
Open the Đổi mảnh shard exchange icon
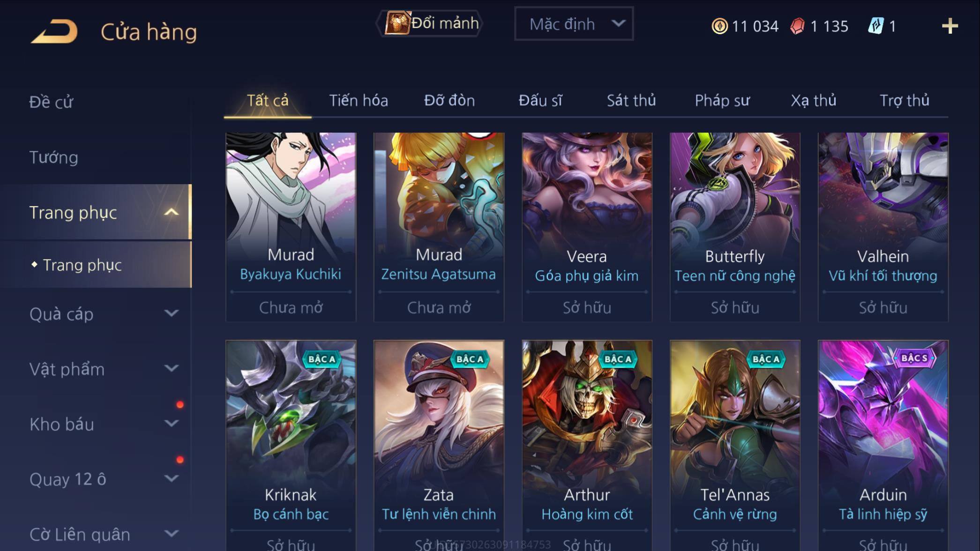point(397,23)
